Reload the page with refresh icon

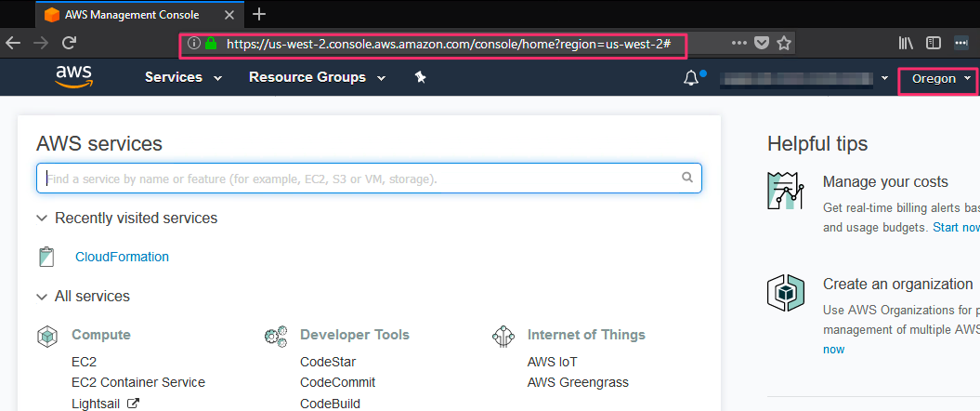coord(70,43)
